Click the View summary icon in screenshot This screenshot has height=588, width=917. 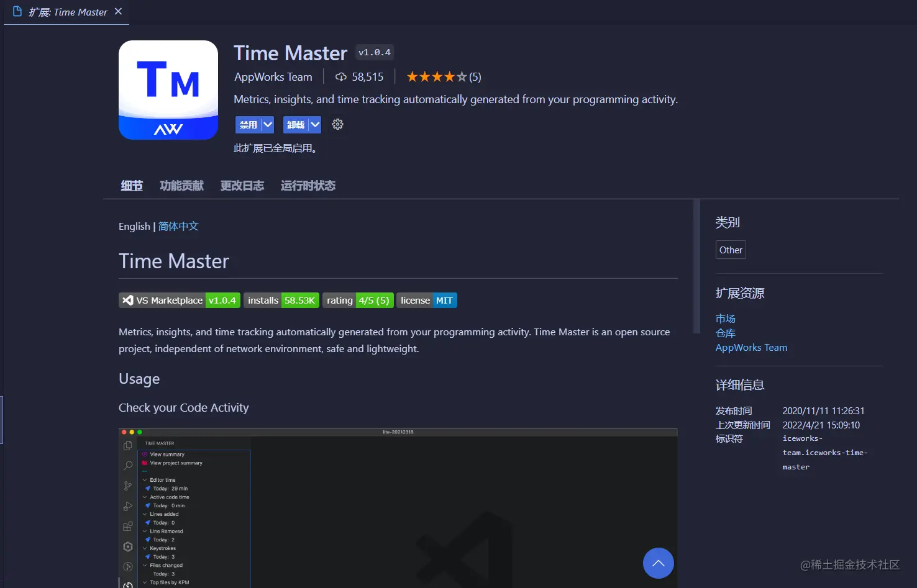(x=145, y=455)
